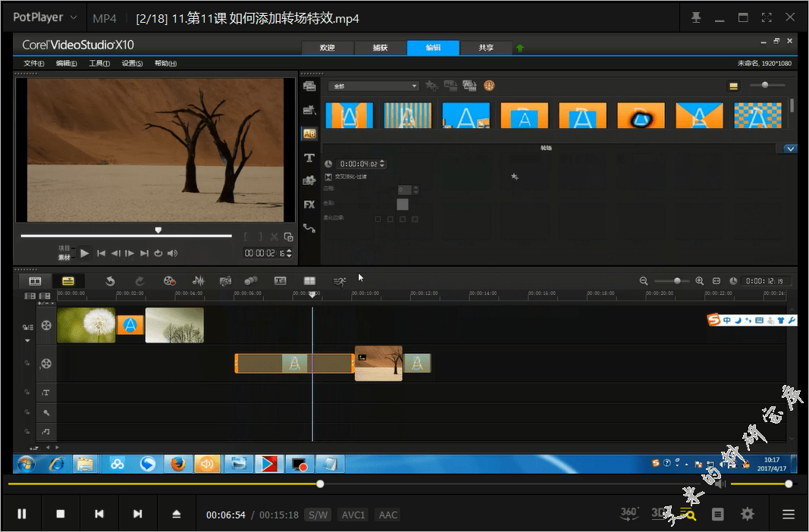Open Record/Capture option

click(169, 281)
